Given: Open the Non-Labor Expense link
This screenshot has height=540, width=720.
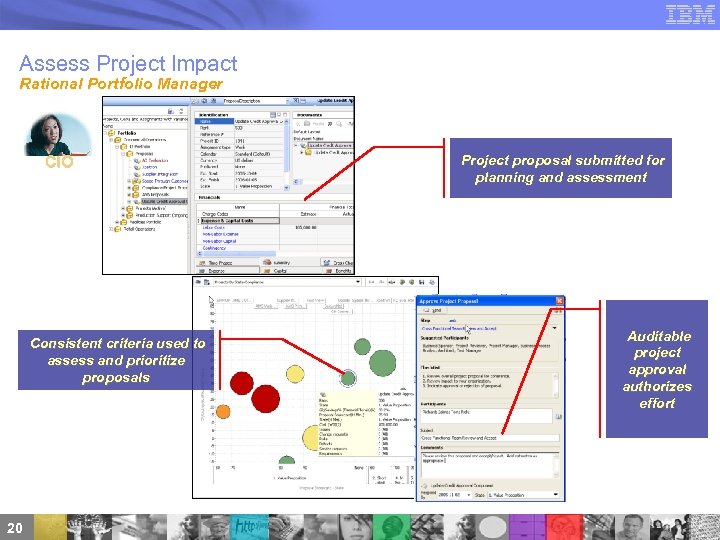Looking at the screenshot, I should (x=220, y=234).
